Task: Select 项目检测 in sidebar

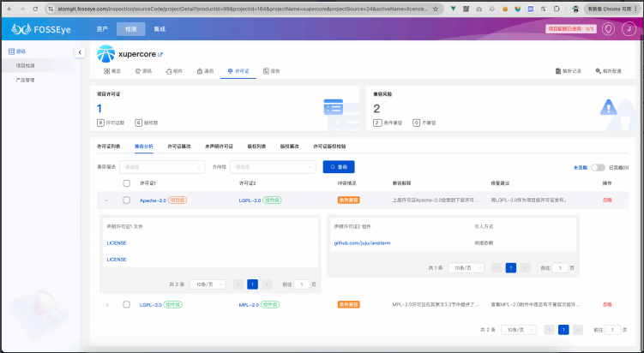Action: click(x=25, y=66)
